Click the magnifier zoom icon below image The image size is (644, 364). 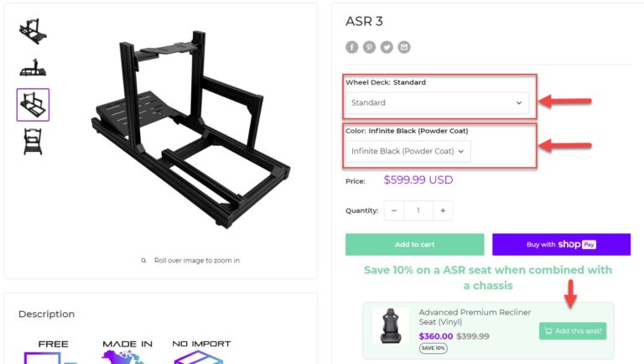tap(144, 261)
